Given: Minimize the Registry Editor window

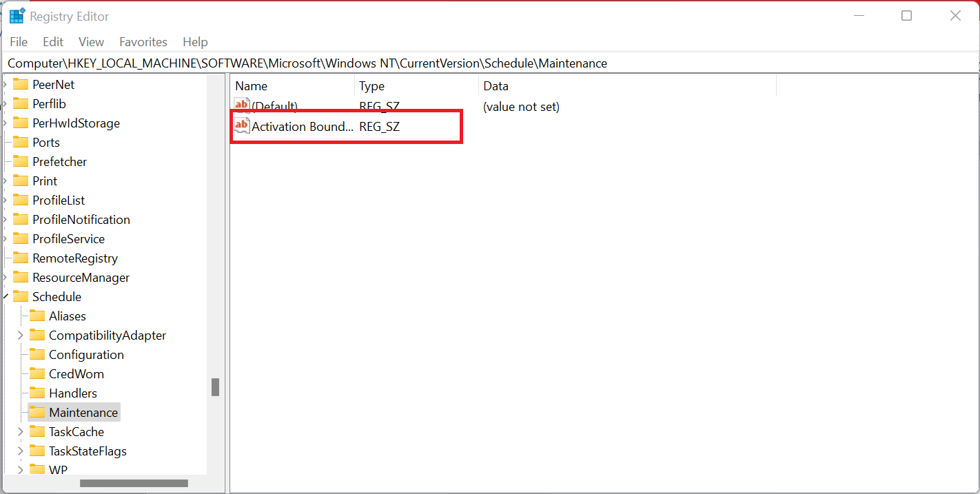Looking at the screenshot, I should 859,16.
